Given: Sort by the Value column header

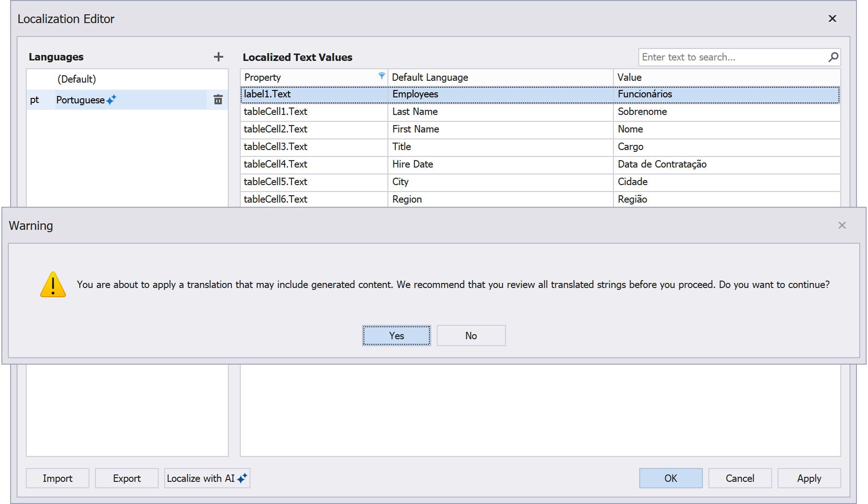Looking at the screenshot, I should point(727,78).
